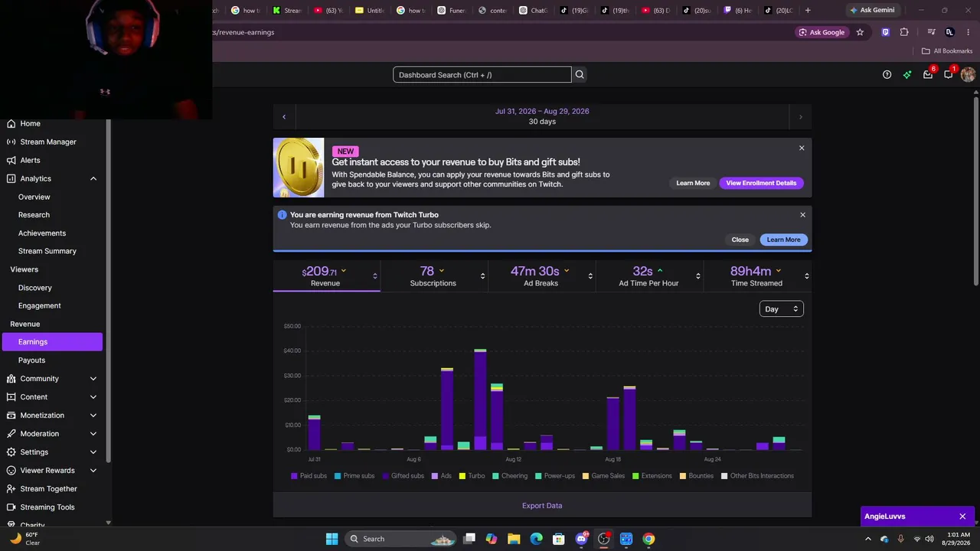Open the browser extensions puzzle icon
The height and width of the screenshot is (551, 980).
point(904,32)
